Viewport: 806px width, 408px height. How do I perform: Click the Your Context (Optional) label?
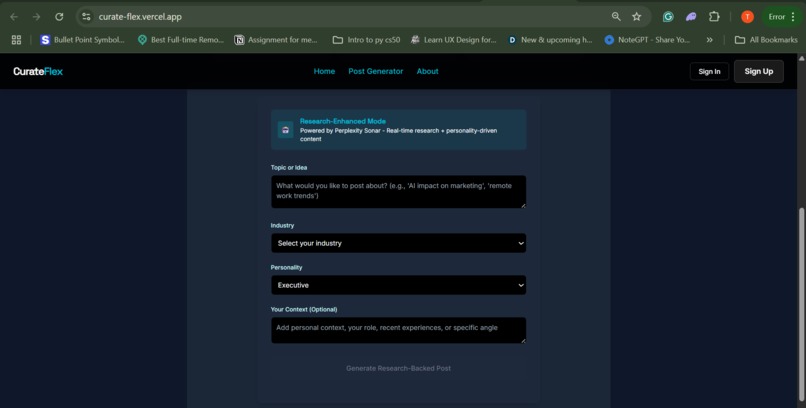coord(304,309)
